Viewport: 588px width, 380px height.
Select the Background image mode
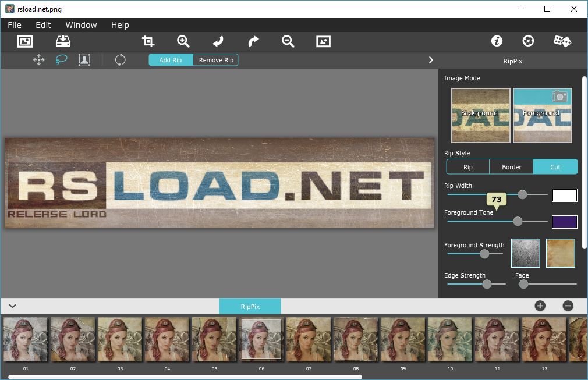coord(480,115)
